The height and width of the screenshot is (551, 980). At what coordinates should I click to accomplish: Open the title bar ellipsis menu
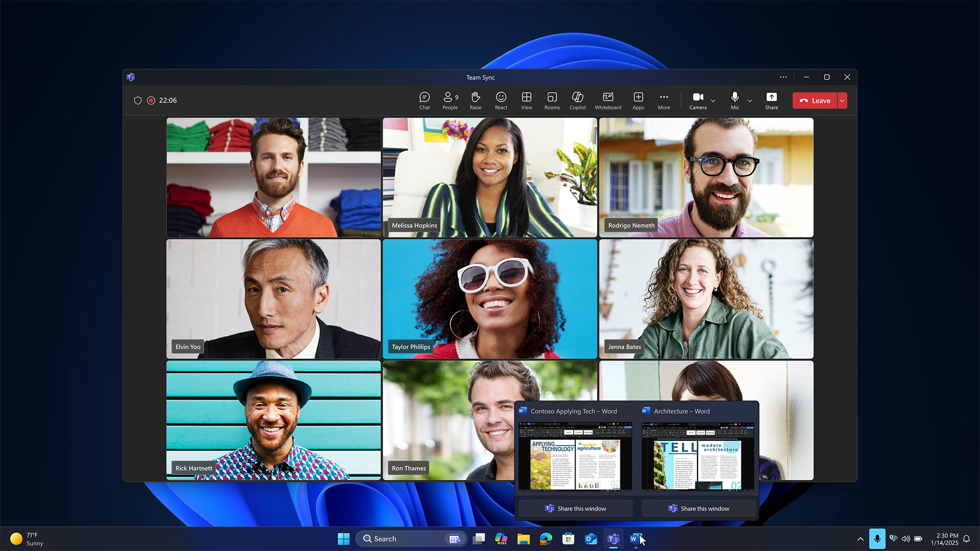tap(783, 77)
